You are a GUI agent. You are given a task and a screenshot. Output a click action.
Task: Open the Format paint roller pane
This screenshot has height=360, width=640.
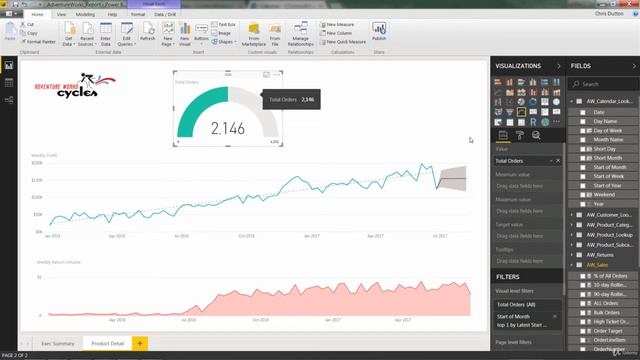520,136
